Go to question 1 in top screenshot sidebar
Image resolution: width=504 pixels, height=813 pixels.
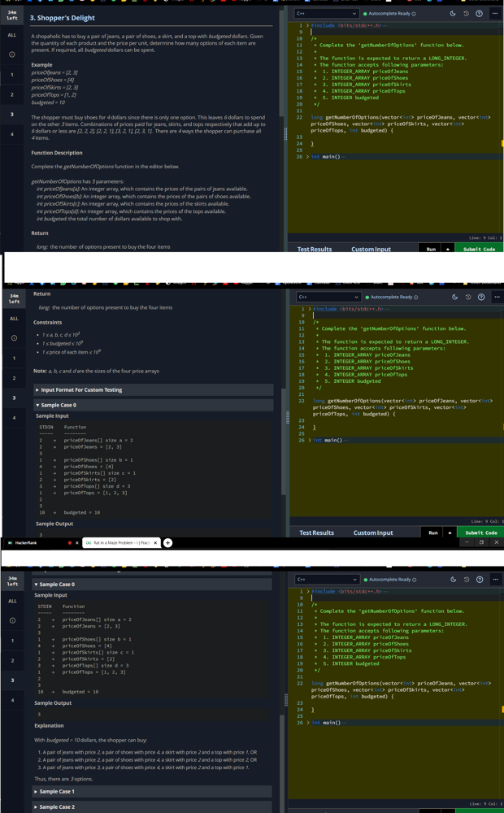click(11, 74)
